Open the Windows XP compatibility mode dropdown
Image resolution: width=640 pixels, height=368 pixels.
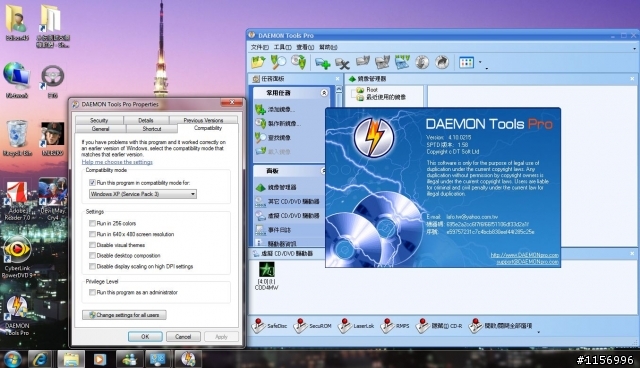coord(142,194)
